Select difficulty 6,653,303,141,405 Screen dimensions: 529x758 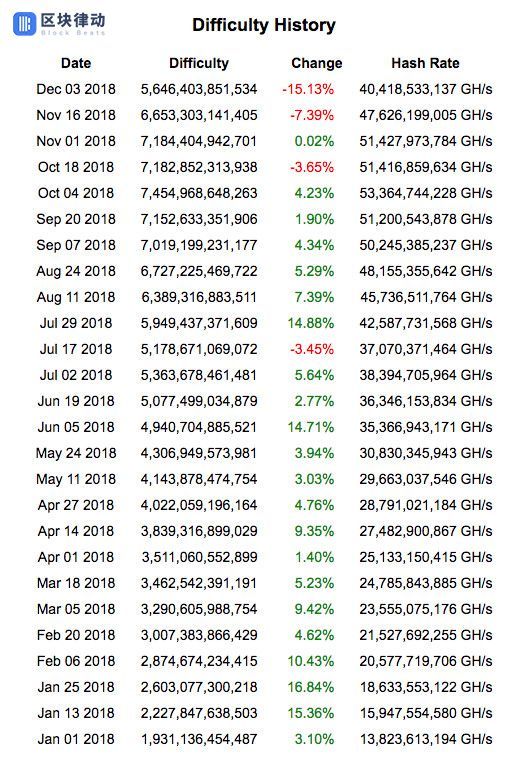pos(199,115)
